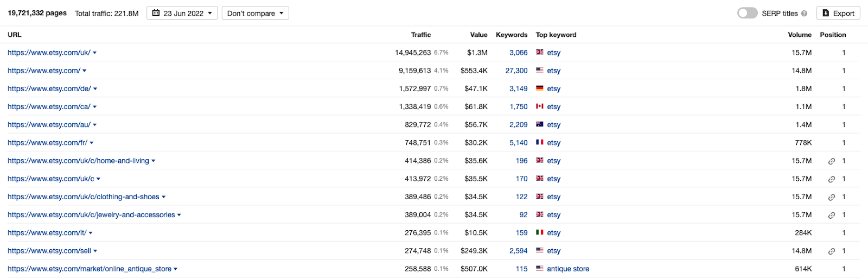Click link icon in jewelry-and-accessories row
Screen dimensions: 868x279
831,215
